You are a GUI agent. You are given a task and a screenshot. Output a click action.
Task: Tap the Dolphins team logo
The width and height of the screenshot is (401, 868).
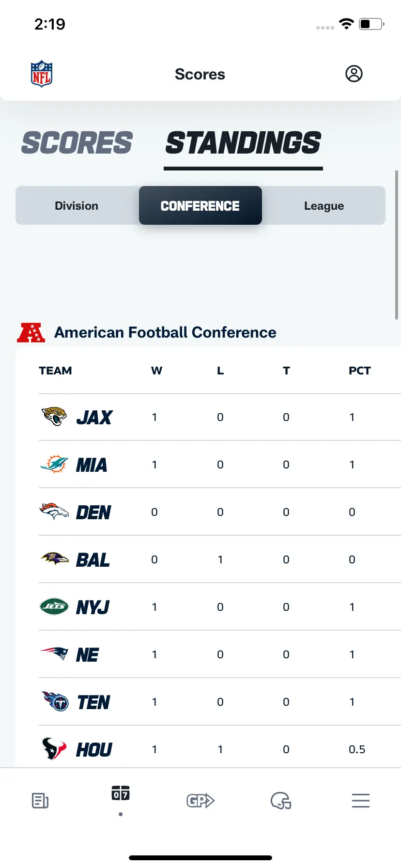54,464
